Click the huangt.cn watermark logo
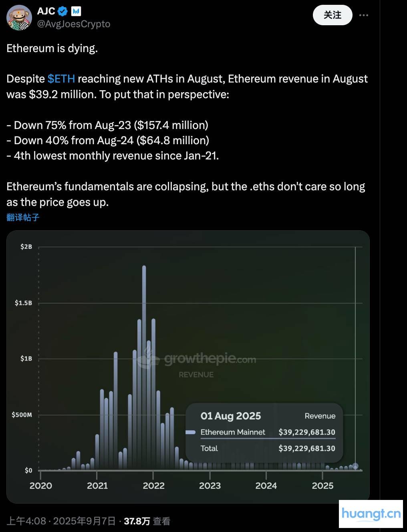The height and width of the screenshot is (532, 407). pos(371,514)
